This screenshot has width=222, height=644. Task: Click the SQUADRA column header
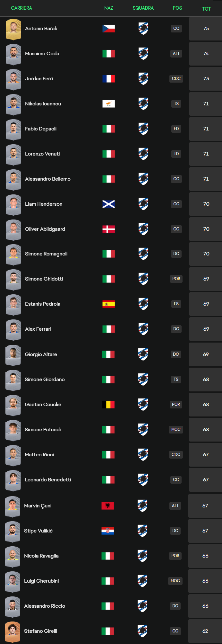(143, 8)
